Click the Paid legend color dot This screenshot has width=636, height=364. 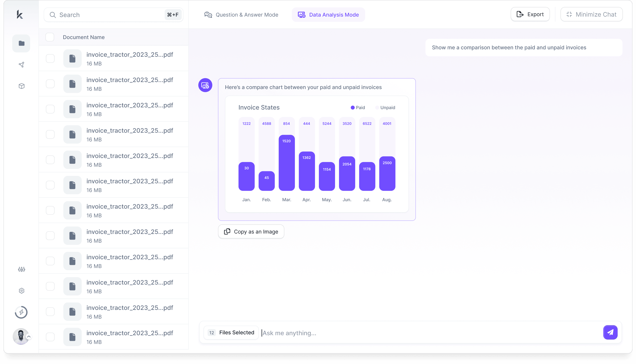pos(353,108)
